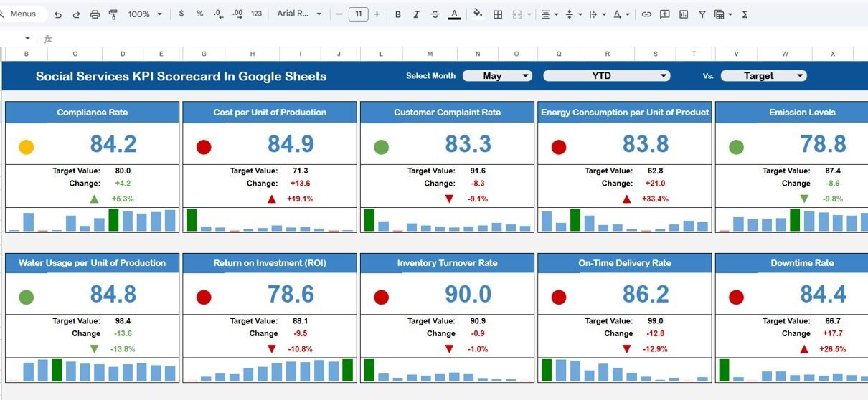This screenshot has height=400, width=868.
Task: Click the Insert link icon
Action: coord(646,14)
